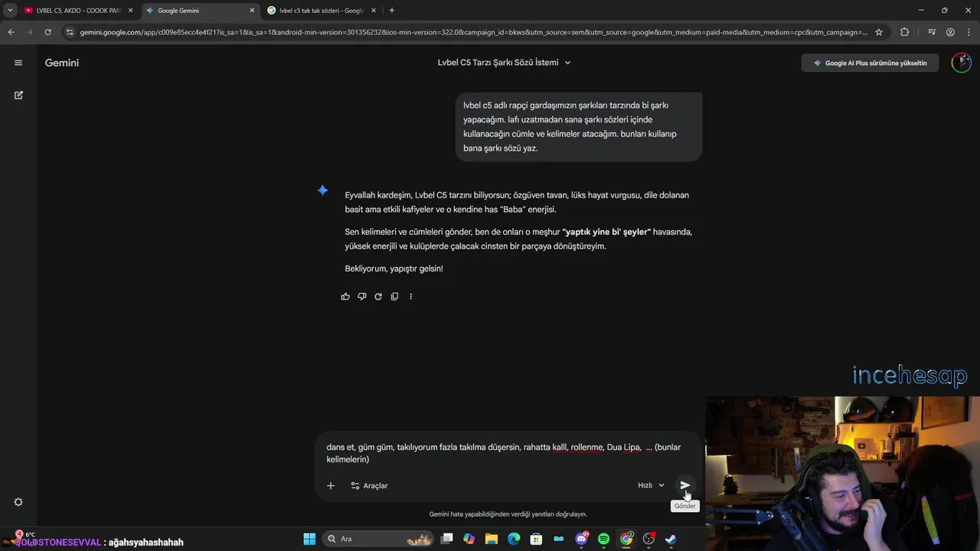The image size is (980, 551).
Task: View site information icon in address bar
Action: coord(70,32)
